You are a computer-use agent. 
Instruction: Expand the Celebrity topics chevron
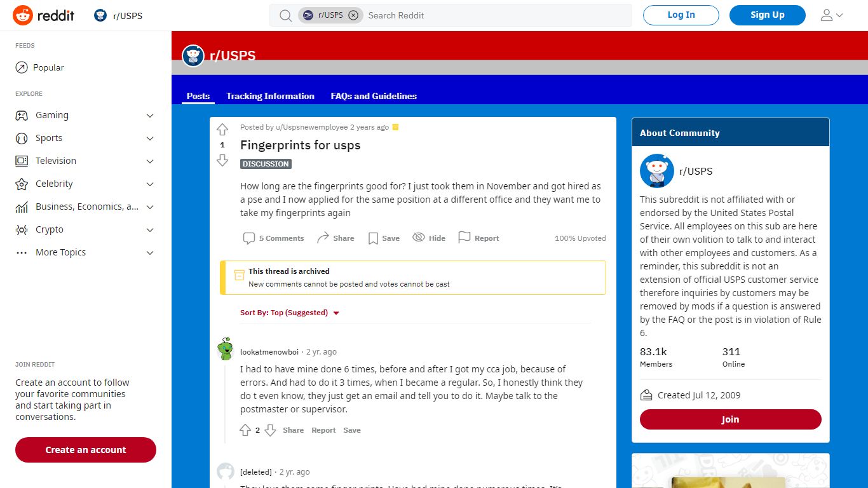pyautogui.click(x=150, y=184)
